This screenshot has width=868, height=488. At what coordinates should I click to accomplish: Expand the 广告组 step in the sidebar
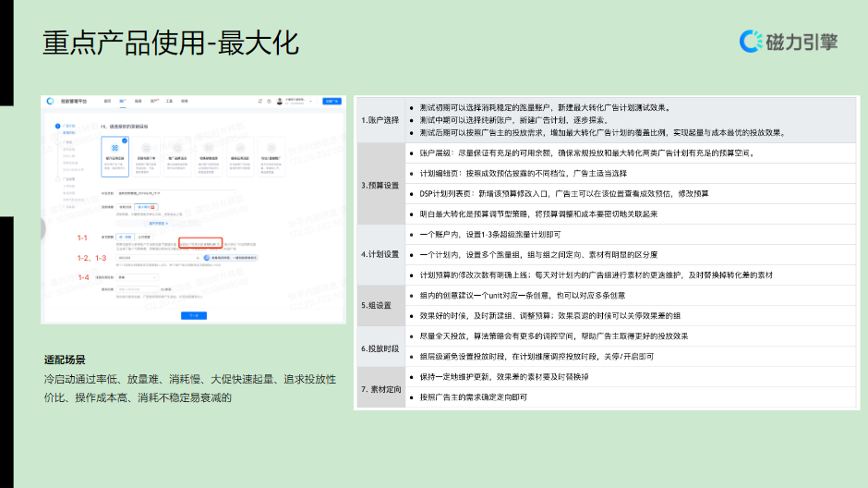65,142
